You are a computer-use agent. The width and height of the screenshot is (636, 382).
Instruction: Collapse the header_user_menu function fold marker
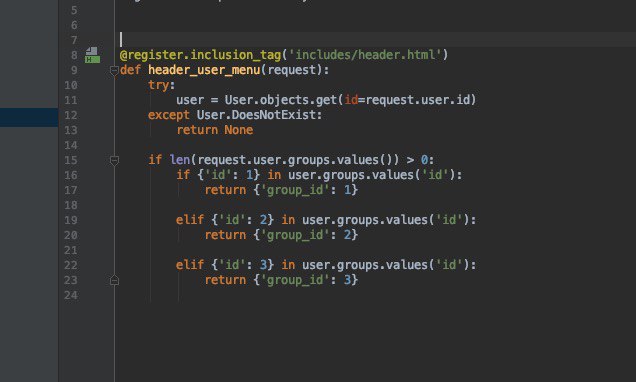pyautogui.click(x=114, y=71)
